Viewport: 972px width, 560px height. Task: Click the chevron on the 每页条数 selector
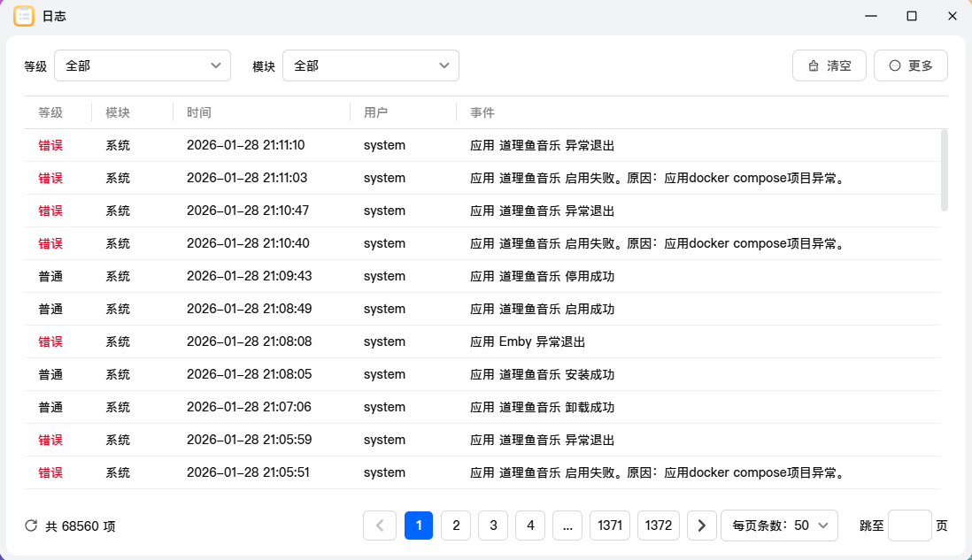tap(825, 525)
